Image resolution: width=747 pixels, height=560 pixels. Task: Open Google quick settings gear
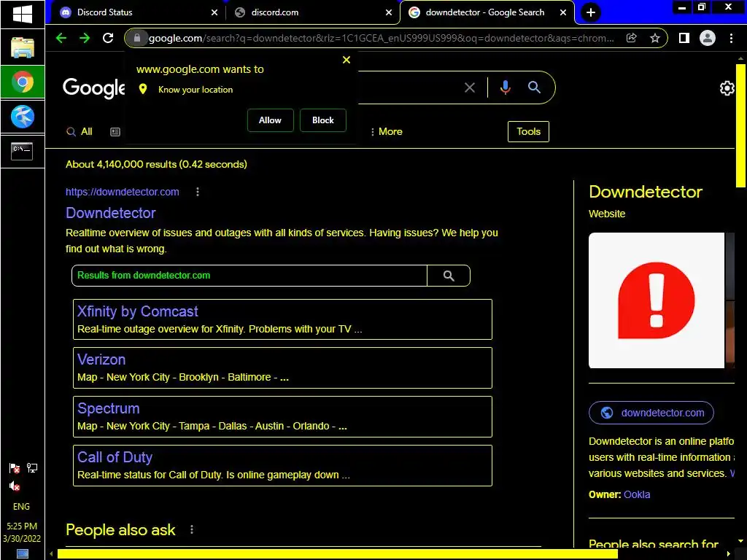click(727, 88)
